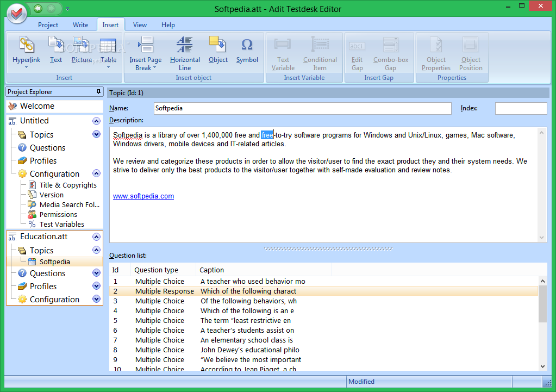This screenshot has height=392, width=556.
Task: Expand Topics under Untitled
Action: [x=96, y=134]
